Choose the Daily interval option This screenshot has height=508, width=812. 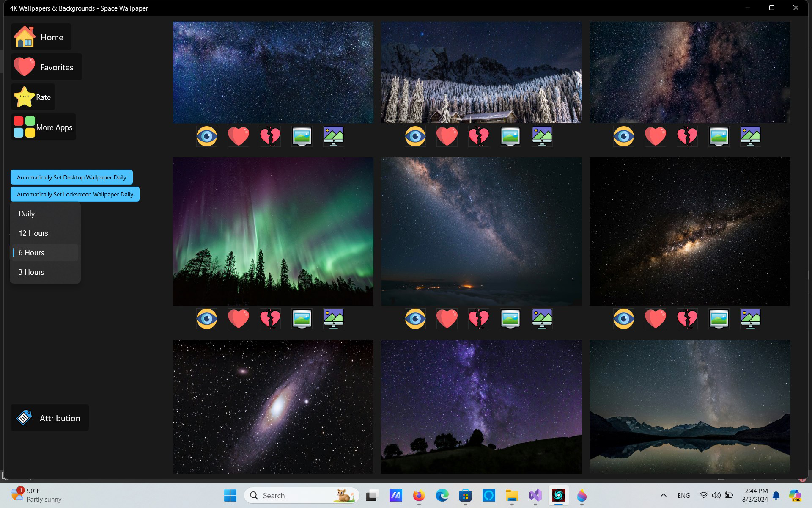45,214
